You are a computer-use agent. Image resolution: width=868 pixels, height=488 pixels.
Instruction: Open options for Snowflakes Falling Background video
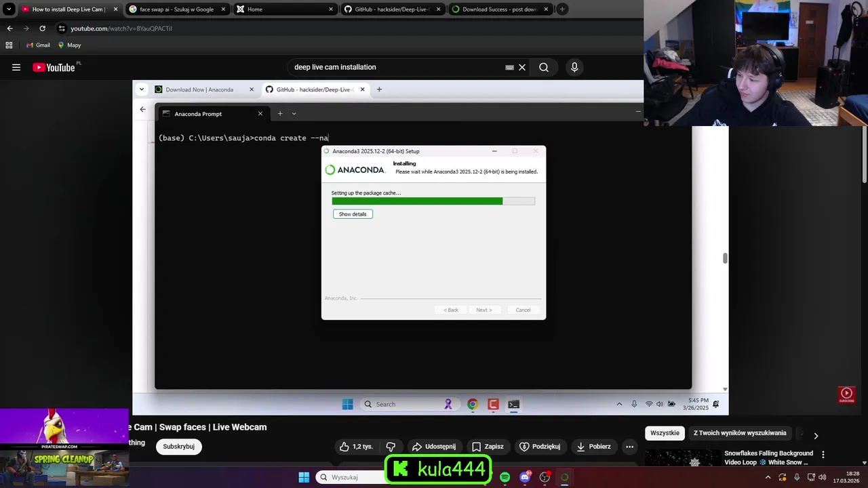coord(823,455)
